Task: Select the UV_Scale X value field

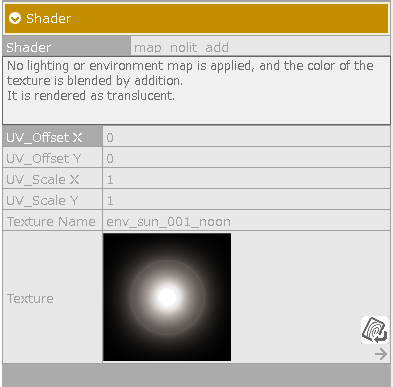Action: [x=246, y=179]
